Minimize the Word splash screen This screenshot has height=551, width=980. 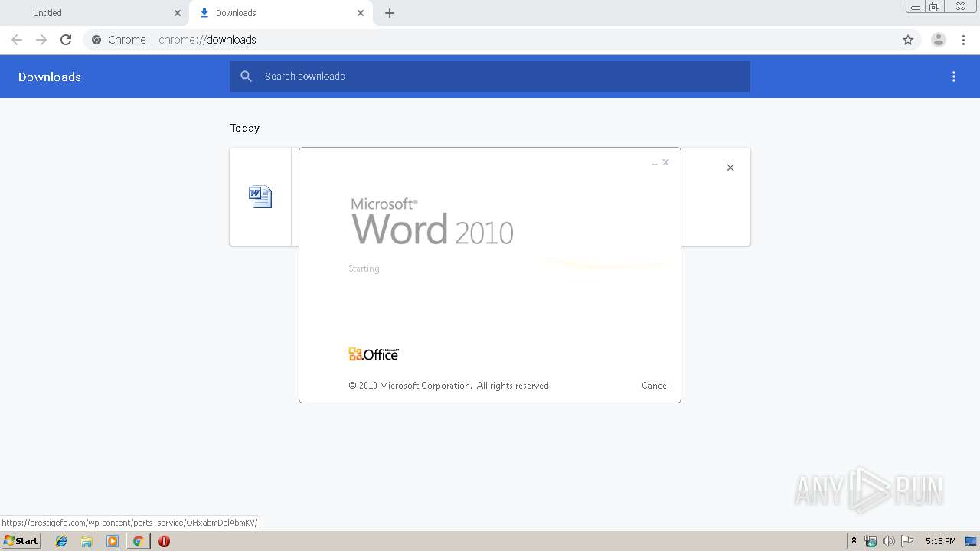(x=655, y=163)
